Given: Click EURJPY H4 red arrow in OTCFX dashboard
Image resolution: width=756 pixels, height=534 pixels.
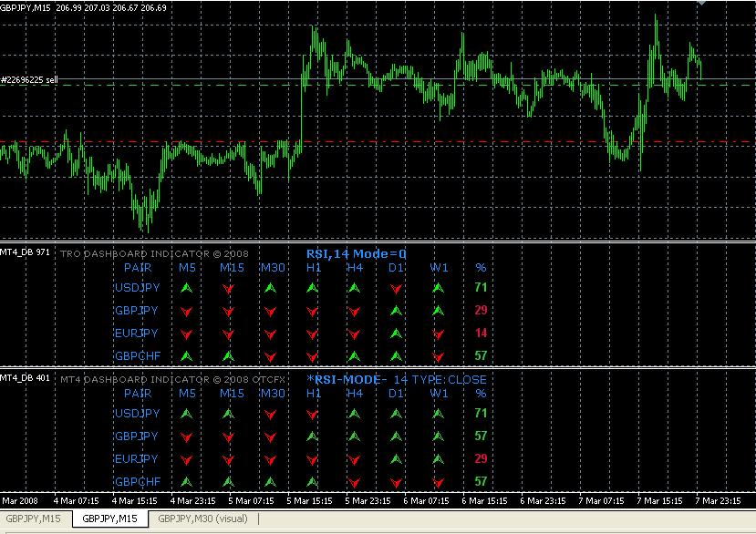Looking at the screenshot, I should tap(354, 460).
